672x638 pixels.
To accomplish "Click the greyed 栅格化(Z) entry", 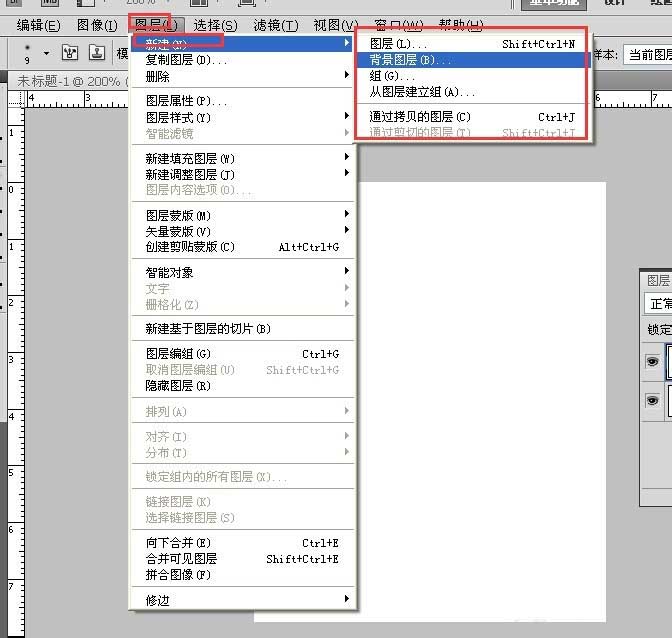I will [242, 305].
